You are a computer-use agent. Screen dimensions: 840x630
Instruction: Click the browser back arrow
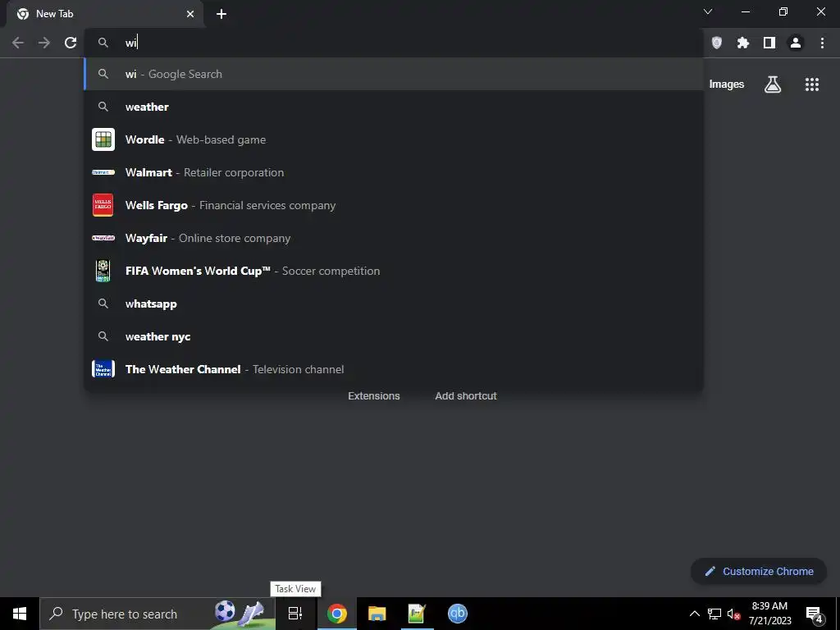18,43
